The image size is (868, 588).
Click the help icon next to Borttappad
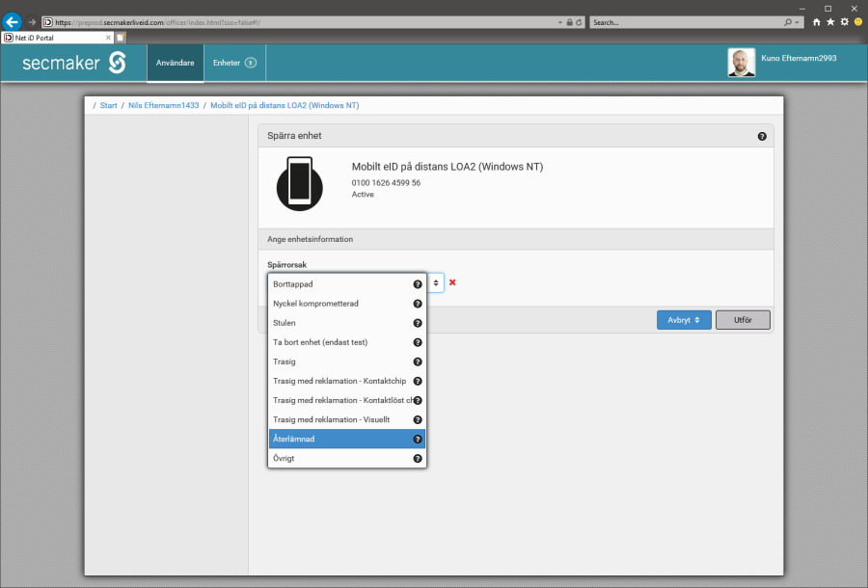click(x=418, y=284)
